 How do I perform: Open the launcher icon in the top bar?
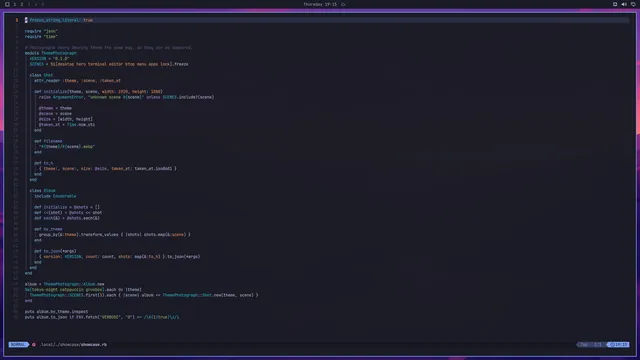7,4
